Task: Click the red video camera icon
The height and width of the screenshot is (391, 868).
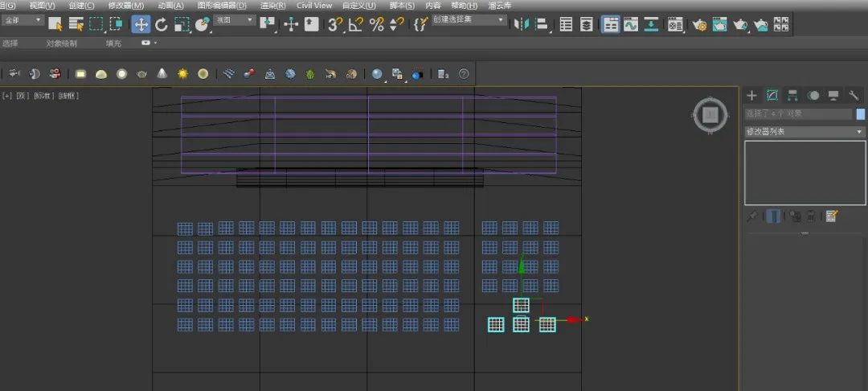Action: [55, 74]
